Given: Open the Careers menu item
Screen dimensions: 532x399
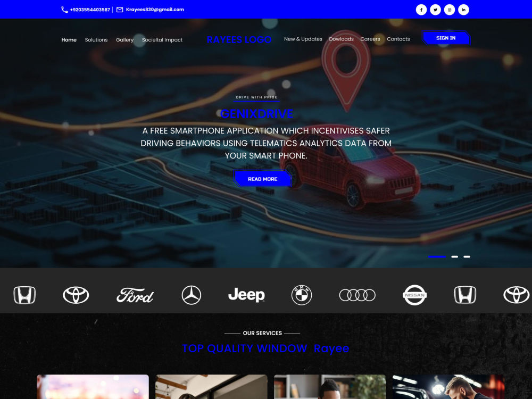Looking at the screenshot, I should pyautogui.click(x=370, y=39).
